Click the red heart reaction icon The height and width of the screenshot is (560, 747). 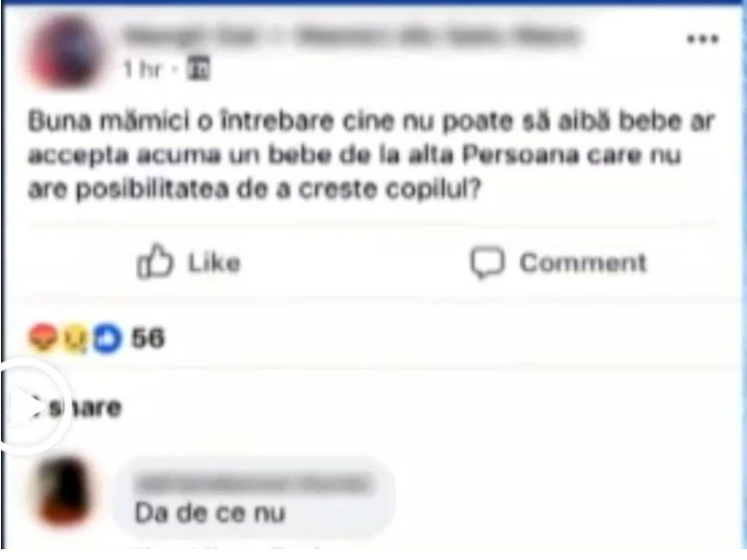pos(42,337)
